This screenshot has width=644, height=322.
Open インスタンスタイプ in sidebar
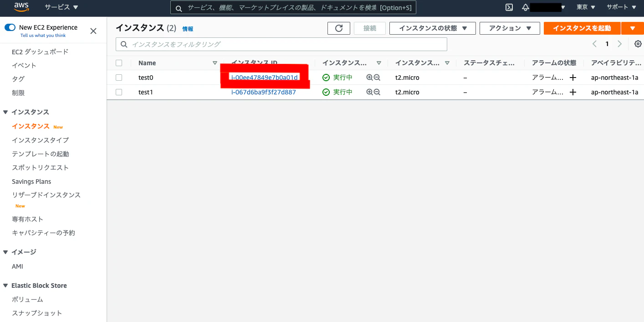tap(41, 140)
